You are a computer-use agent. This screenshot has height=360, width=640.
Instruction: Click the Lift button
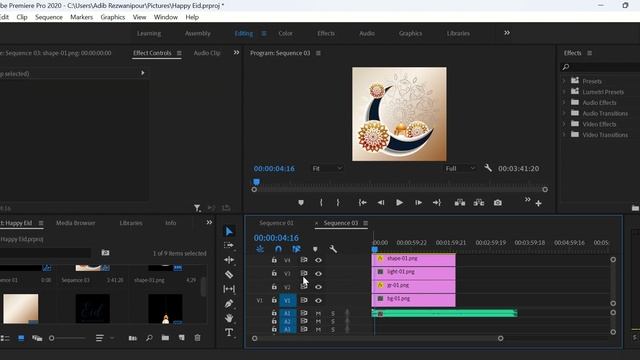click(460, 202)
